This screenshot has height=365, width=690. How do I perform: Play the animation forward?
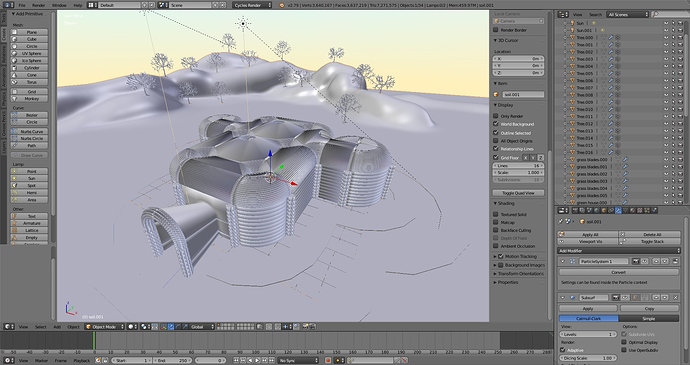pyautogui.click(x=257, y=360)
